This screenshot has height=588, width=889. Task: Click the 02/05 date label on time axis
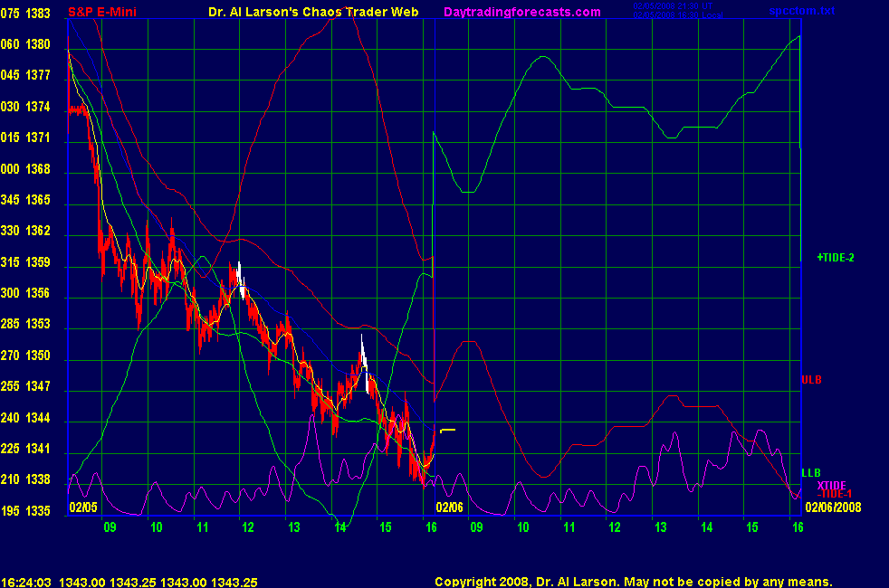(82, 507)
